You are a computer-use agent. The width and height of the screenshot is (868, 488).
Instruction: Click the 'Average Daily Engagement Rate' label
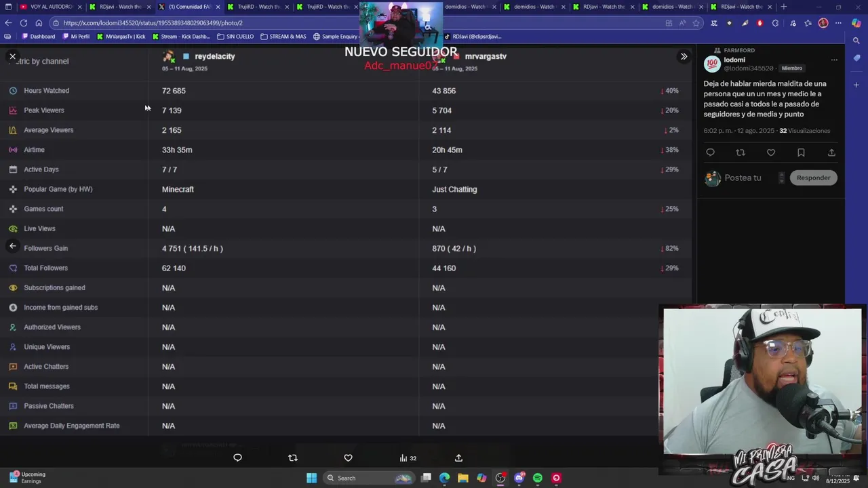coord(71,426)
